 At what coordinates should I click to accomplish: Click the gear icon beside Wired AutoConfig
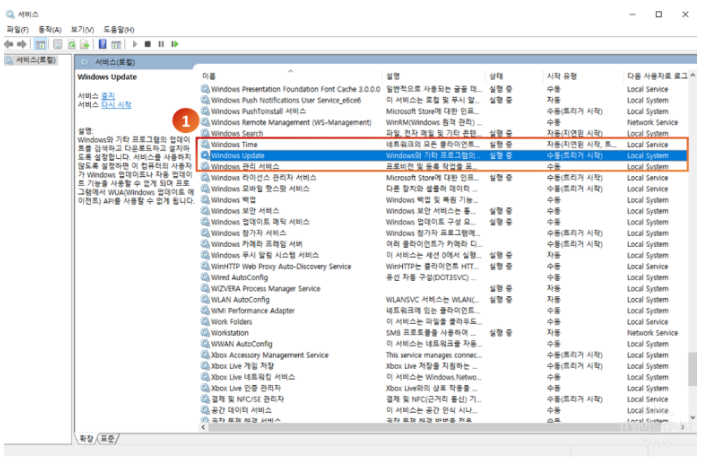[205, 277]
